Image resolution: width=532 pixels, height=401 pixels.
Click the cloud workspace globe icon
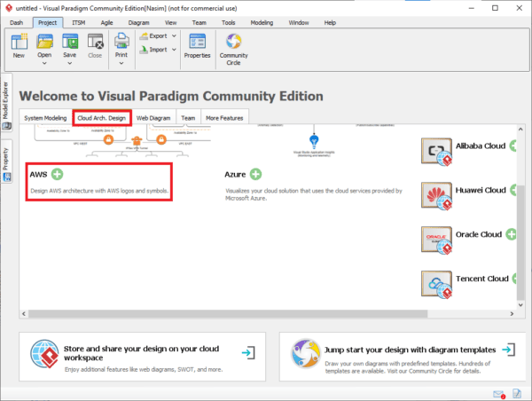44,354
